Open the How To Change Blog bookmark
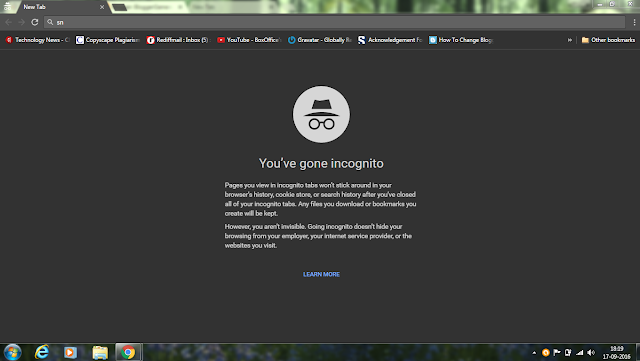 click(461, 40)
